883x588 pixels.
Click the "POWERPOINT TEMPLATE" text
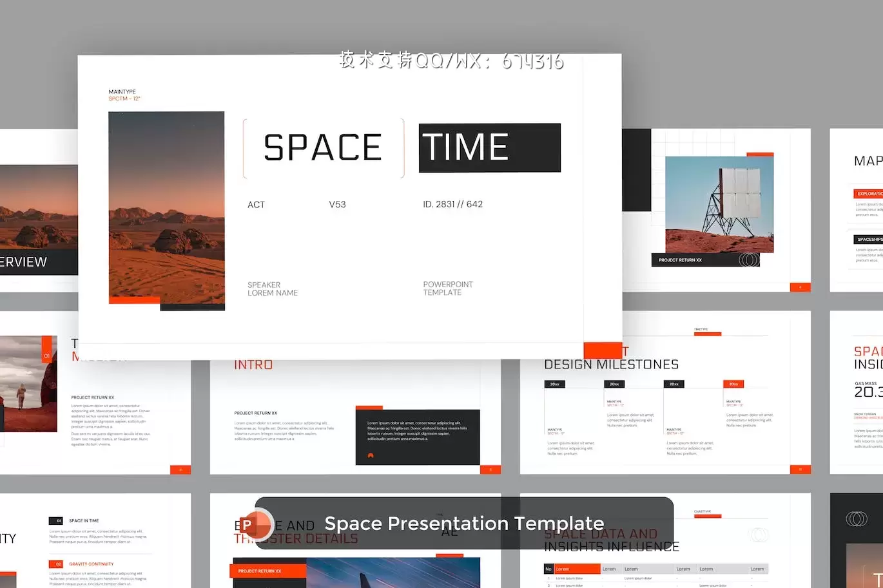[448, 289]
